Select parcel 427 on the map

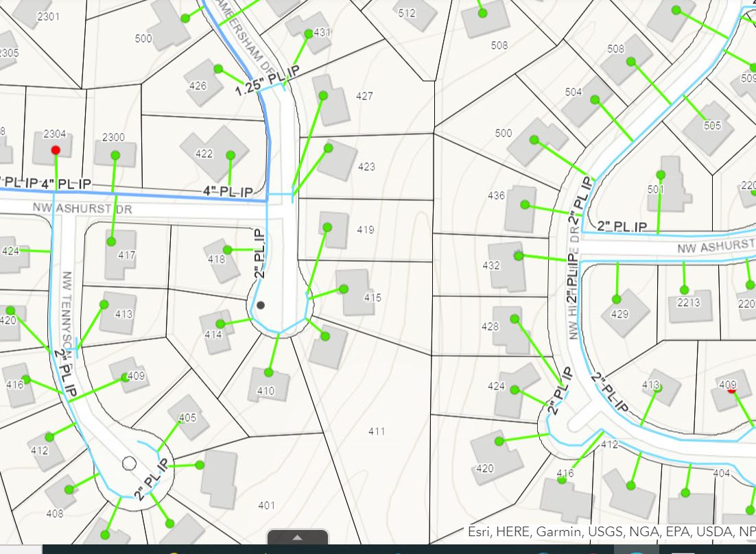coord(364,96)
